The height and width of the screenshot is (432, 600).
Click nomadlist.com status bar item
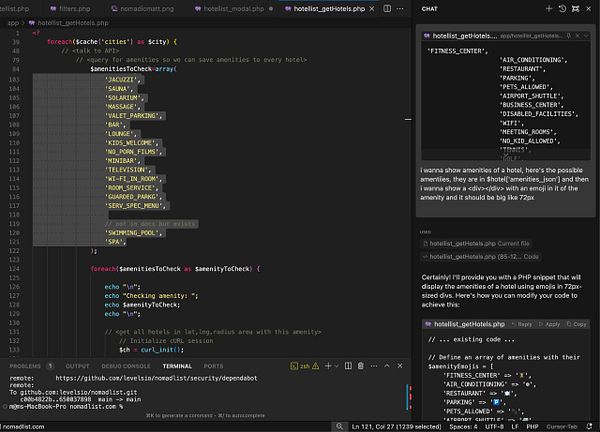[x=23, y=426]
